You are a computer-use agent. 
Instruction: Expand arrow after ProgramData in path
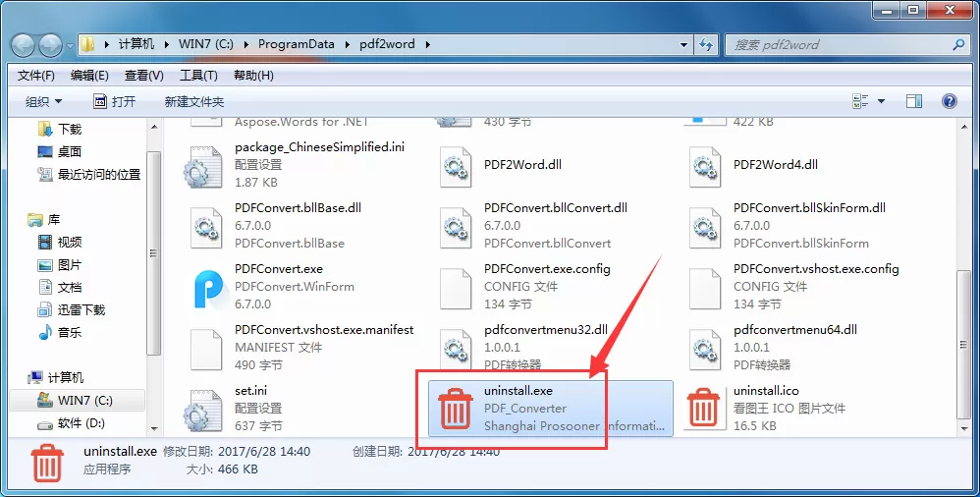[347, 44]
